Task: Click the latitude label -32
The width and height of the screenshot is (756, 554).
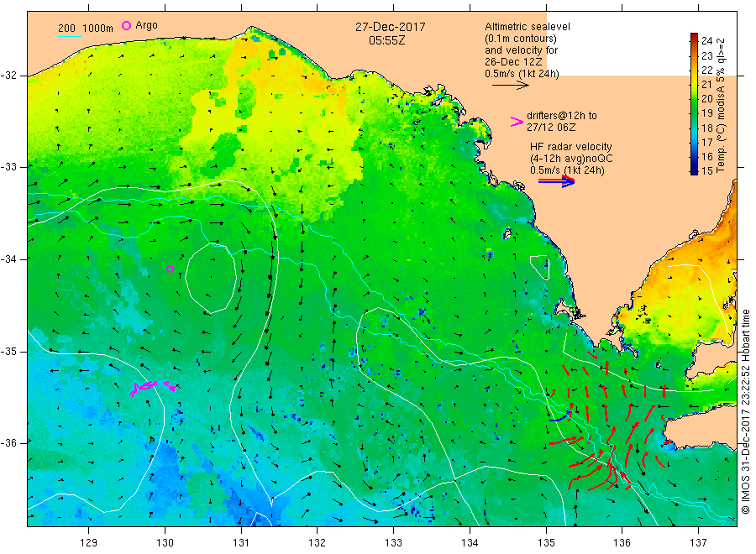Action: click(x=8, y=76)
